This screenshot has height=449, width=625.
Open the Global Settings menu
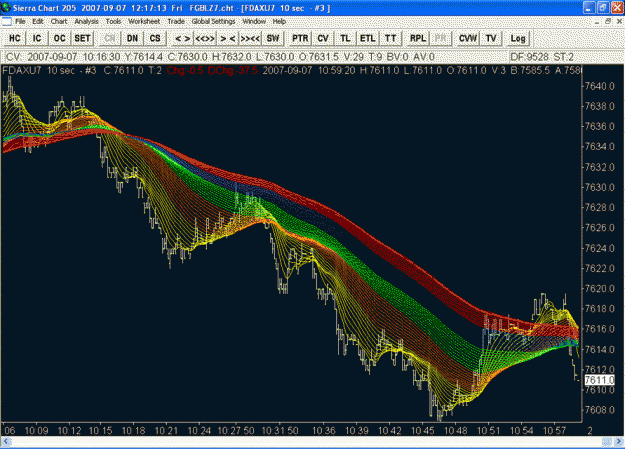[x=213, y=22]
